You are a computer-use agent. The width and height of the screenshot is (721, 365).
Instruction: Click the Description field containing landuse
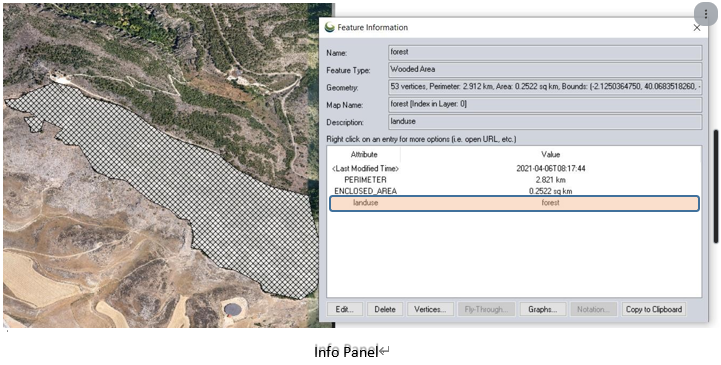point(545,122)
